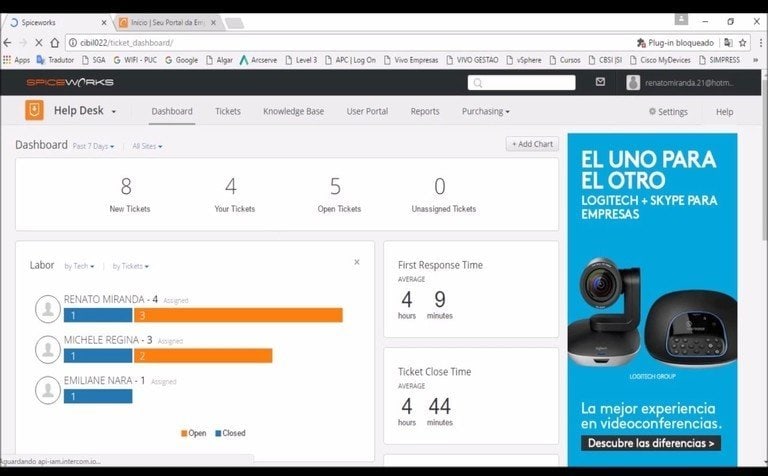The image size is (768, 476).
Task: Switch to the Inicio Seu Portal browser tab
Action: [167, 23]
